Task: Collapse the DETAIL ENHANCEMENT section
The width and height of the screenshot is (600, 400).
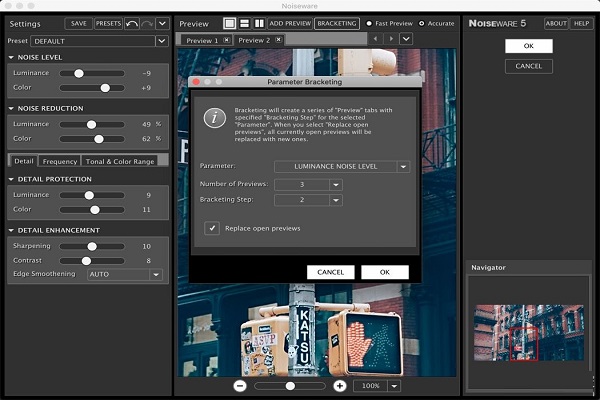Action: [x=11, y=230]
